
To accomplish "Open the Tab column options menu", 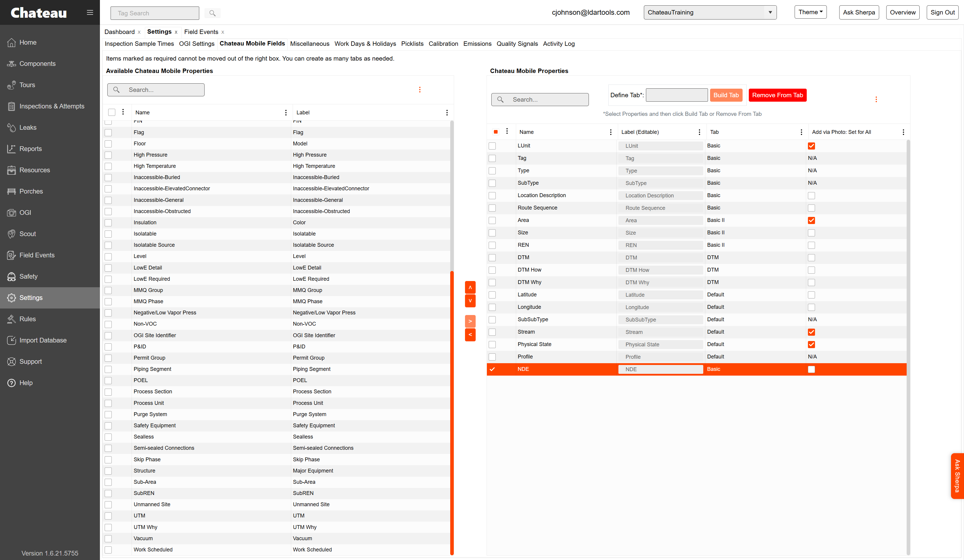I will coord(801,132).
